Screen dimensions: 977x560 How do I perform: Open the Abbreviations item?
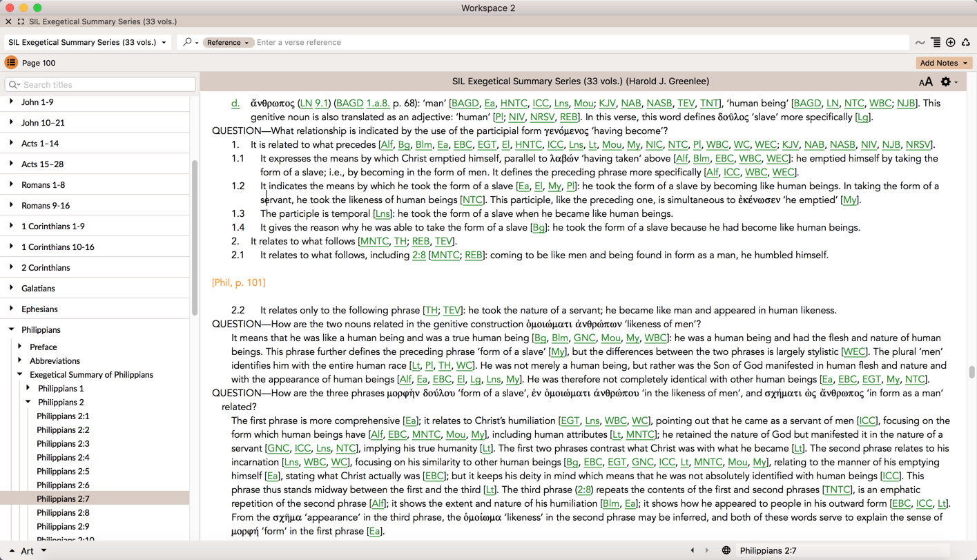tap(55, 361)
